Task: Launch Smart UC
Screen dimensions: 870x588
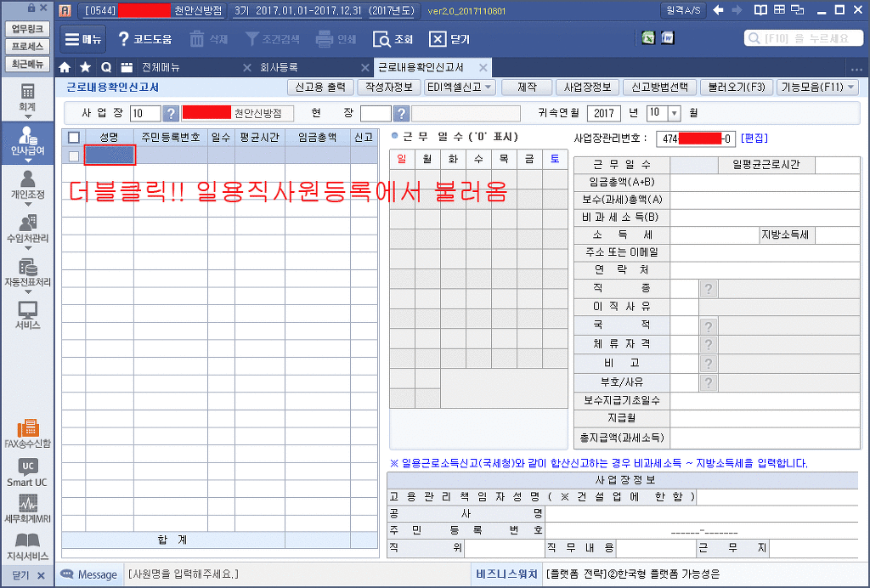Action: pos(27,472)
